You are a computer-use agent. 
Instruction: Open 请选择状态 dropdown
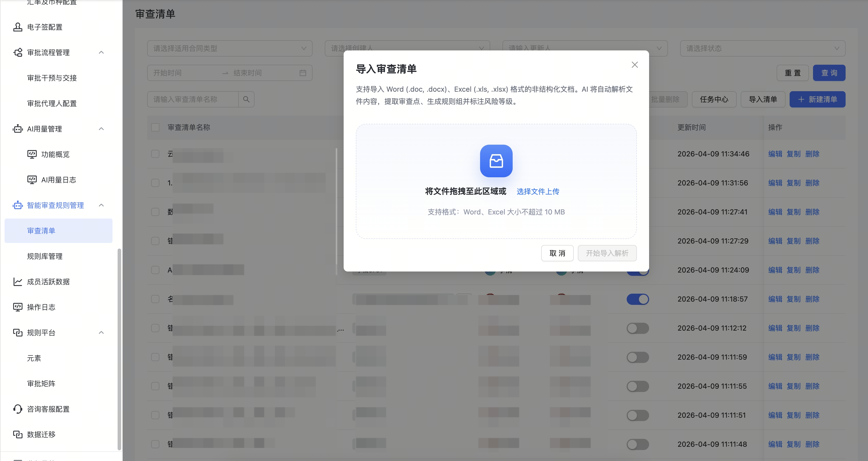click(763, 49)
